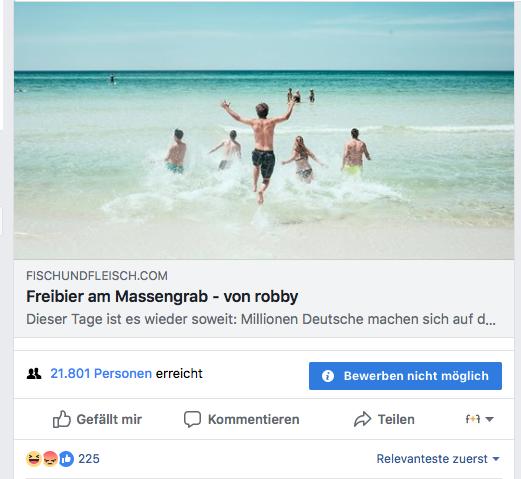
Task: Click the laughing Haha reaction emoji
Action: click(34, 459)
